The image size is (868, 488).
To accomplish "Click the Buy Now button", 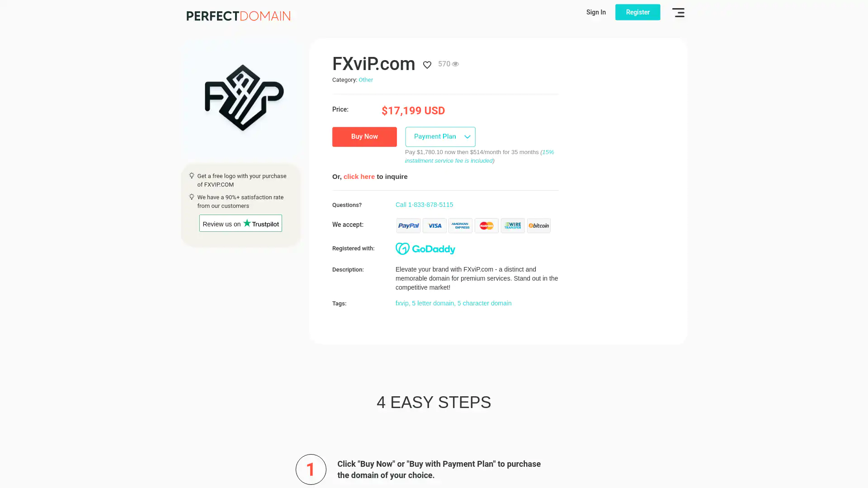I will point(364,136).
